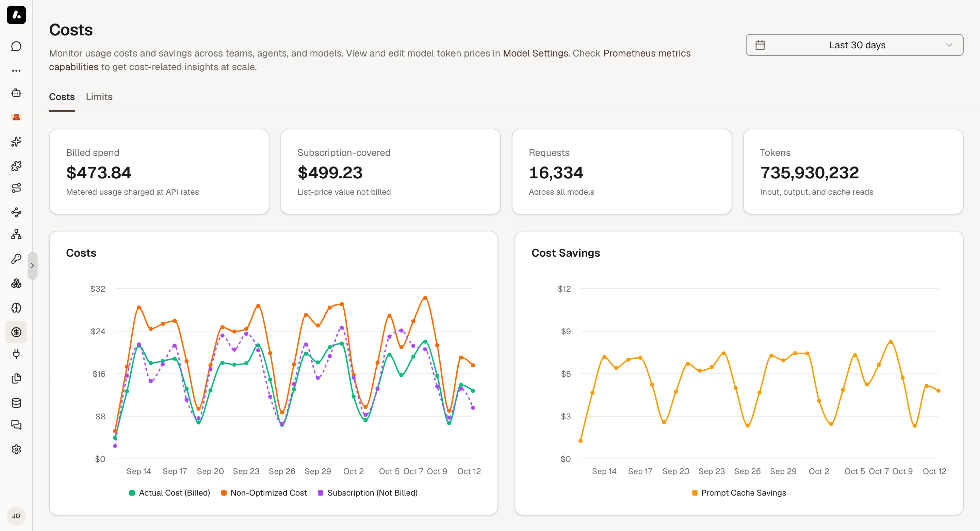Click the Requests 16,334 value

click(x=556, y=173)
